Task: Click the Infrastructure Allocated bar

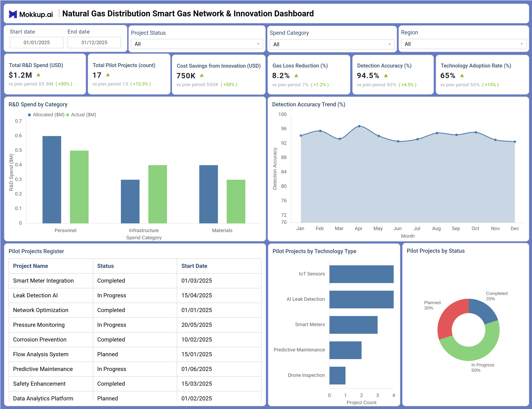Action: click(130, 202)
